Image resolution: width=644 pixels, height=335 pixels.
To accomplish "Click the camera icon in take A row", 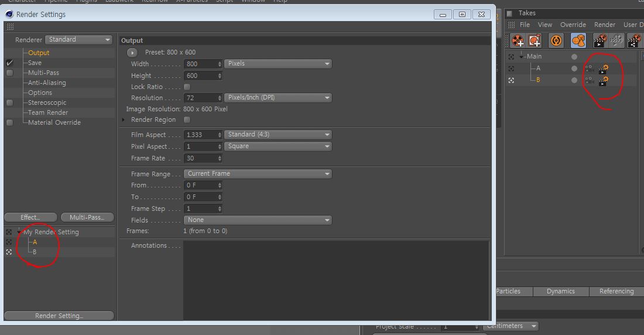I will point(590,69).
